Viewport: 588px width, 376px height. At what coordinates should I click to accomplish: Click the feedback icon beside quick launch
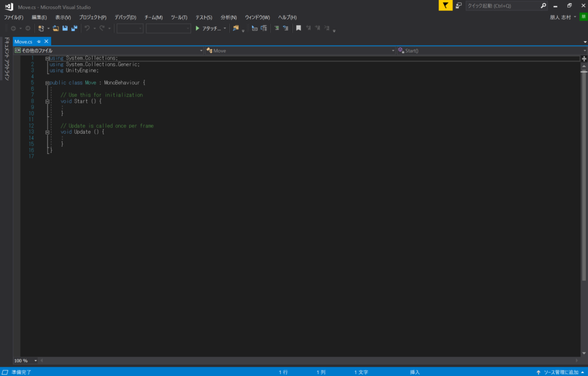pyautogui.click(x=459, y=6)
